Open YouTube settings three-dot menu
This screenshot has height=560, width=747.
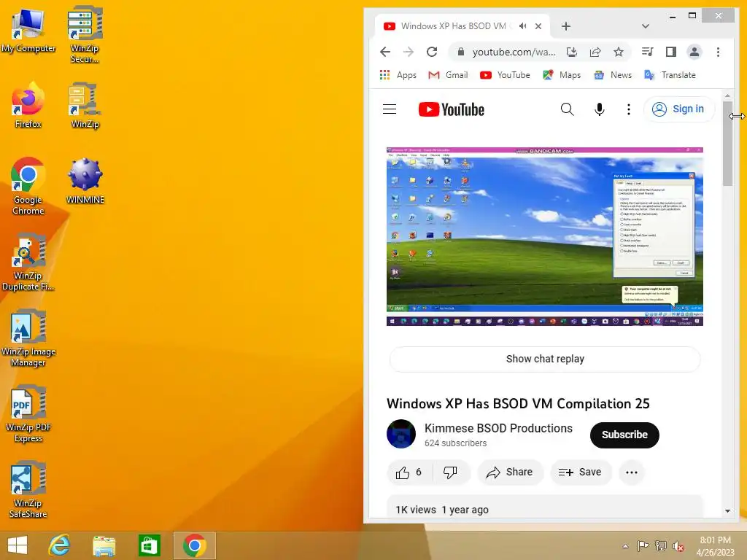628,109
